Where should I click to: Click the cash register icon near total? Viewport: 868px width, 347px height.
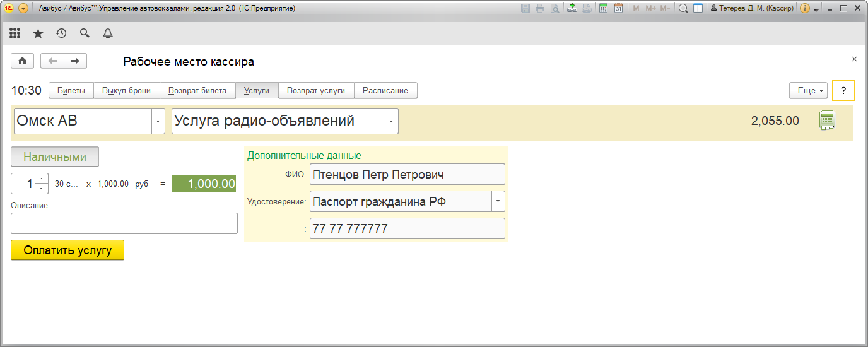tap(827, 121)
